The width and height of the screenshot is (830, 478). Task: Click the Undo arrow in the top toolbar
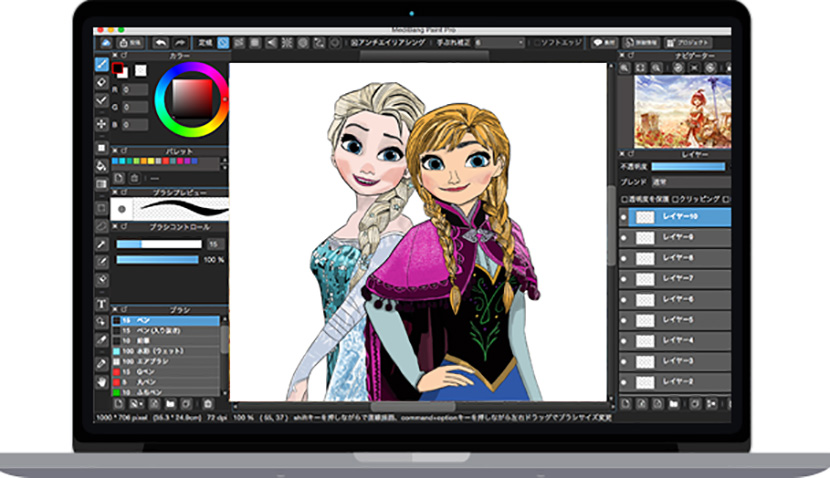[160, 43]
